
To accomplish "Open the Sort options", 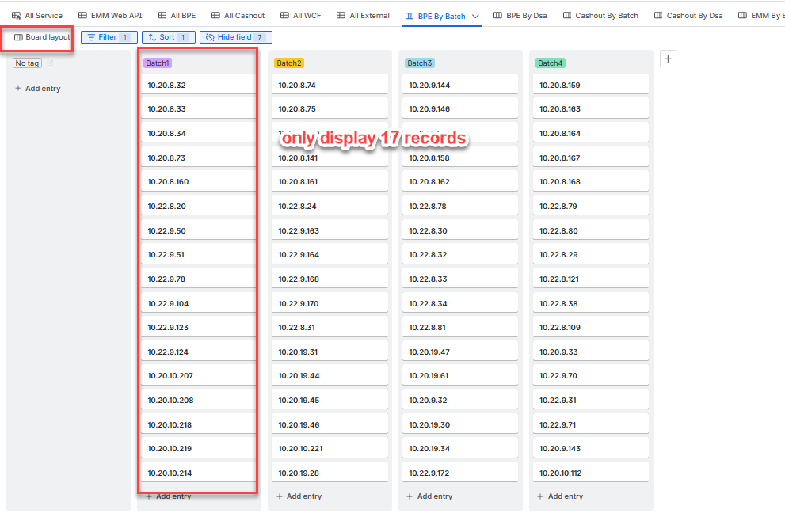I will [x=169, y=37].
